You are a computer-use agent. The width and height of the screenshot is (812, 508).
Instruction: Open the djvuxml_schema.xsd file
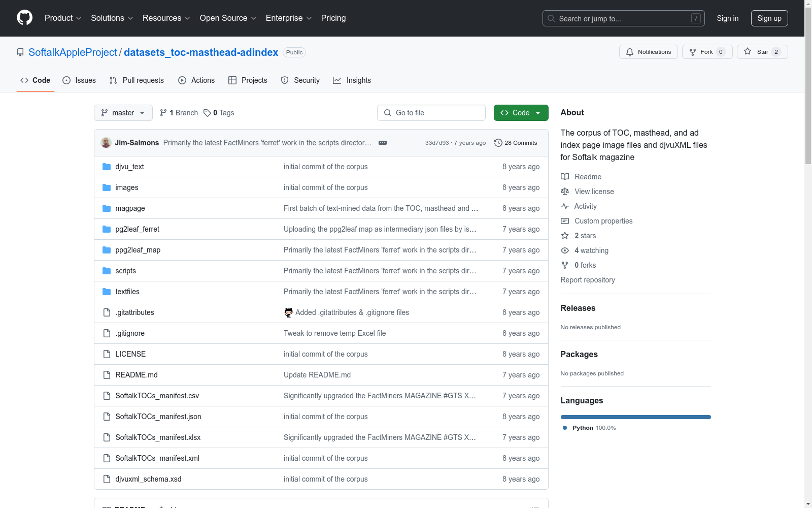[x=148, y=479]
